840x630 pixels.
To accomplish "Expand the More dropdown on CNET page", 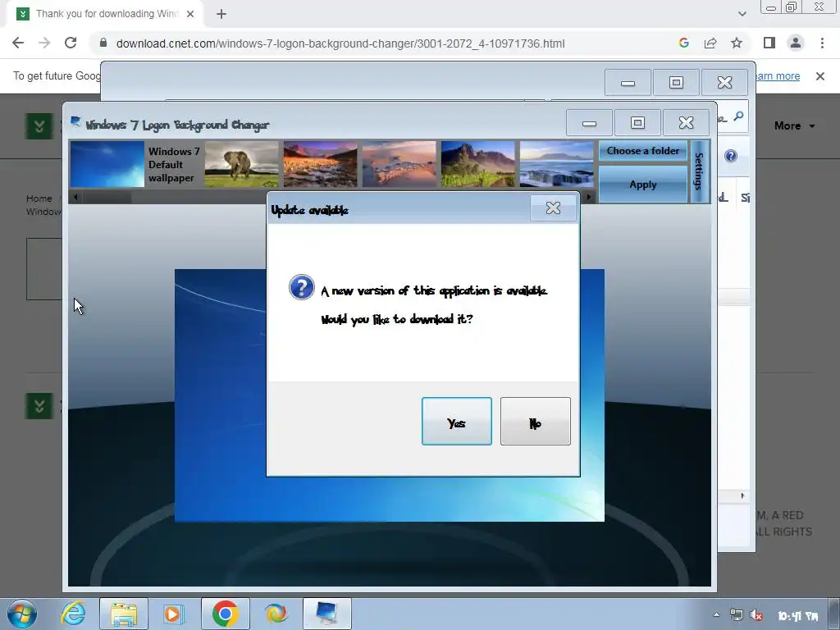I will pyautogui.click(x=794, y=126).
